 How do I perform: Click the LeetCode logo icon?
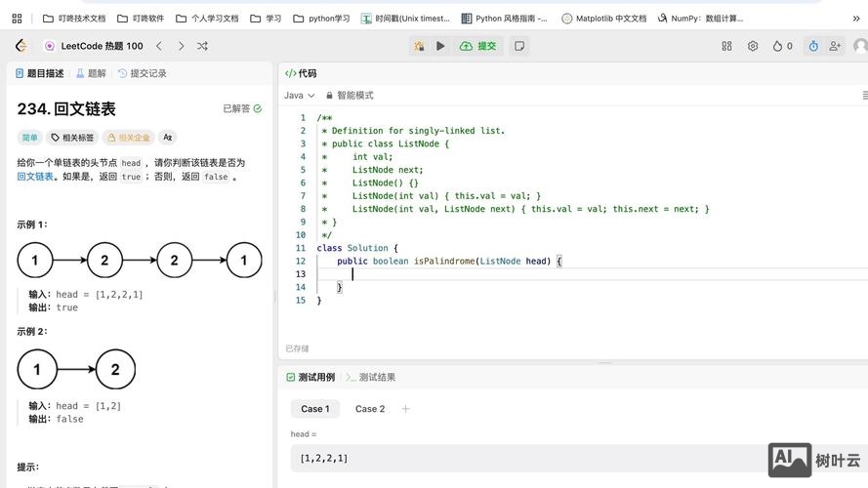(x=21, y=46)
